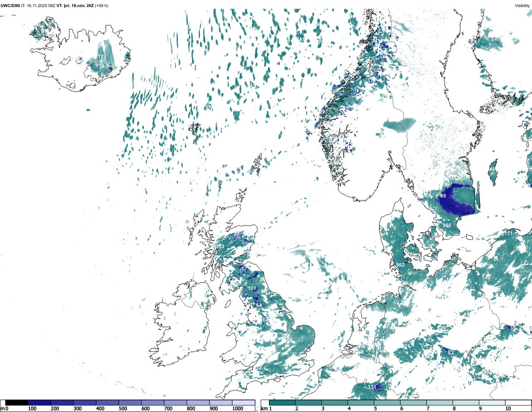
Task: Select the teal 1–2 km legend swatch
Action: click(x=282, y=402)
